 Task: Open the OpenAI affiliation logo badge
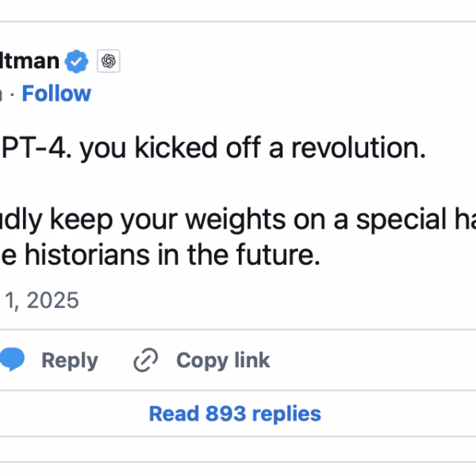pos(109,61)
